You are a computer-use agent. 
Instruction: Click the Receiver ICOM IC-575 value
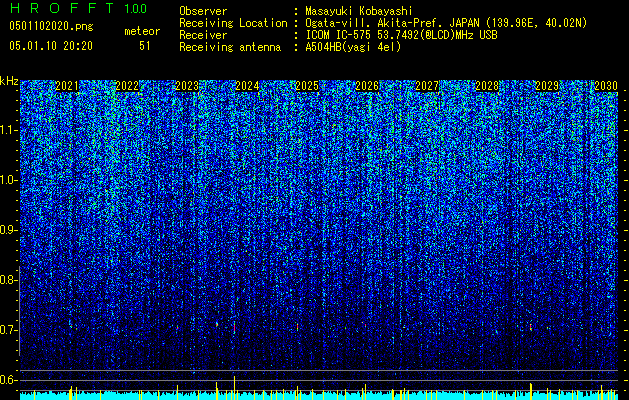click(x=401, y=35)
